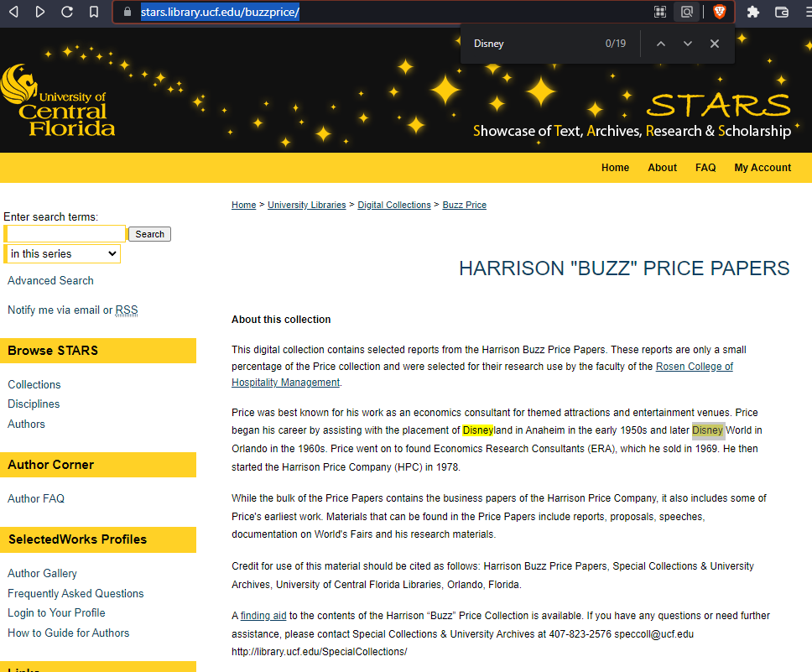
Task: Go to the next find match
Action: pos(688,44)
